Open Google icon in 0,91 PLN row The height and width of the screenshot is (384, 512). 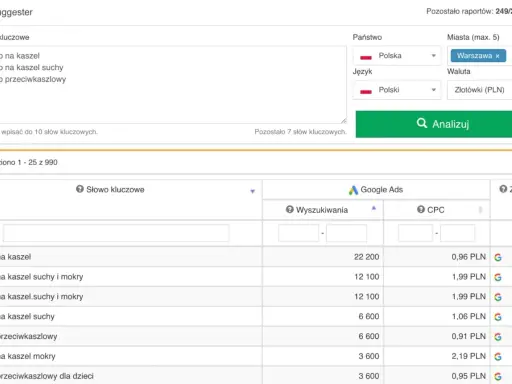coord(498,337)
